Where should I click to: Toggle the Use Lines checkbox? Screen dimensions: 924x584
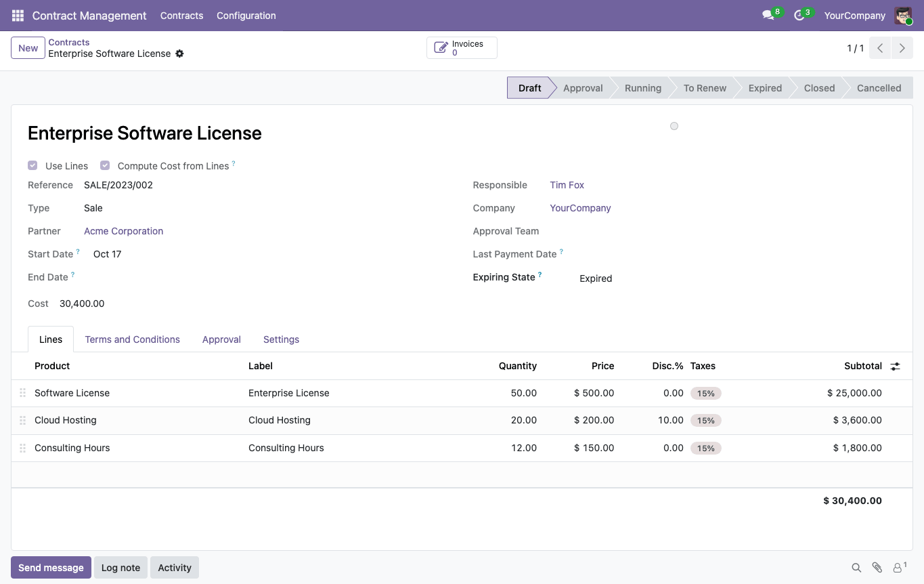(32, 165)
